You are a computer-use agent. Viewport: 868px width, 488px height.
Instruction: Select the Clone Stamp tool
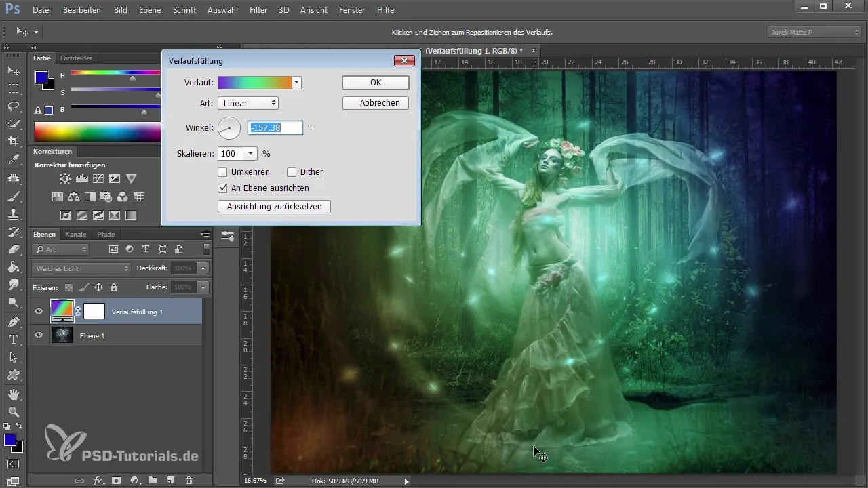tap(13, 214)
